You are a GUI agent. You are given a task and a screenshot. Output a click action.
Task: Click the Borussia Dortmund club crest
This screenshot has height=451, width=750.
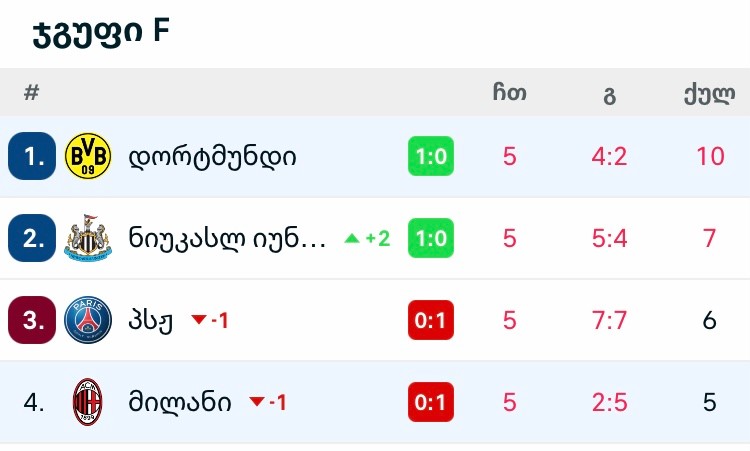[x=88, y=157]
